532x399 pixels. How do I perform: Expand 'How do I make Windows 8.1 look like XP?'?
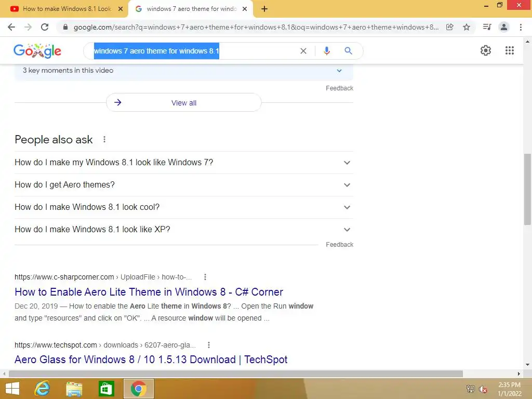pyautogui.click(x=183, y=230)
